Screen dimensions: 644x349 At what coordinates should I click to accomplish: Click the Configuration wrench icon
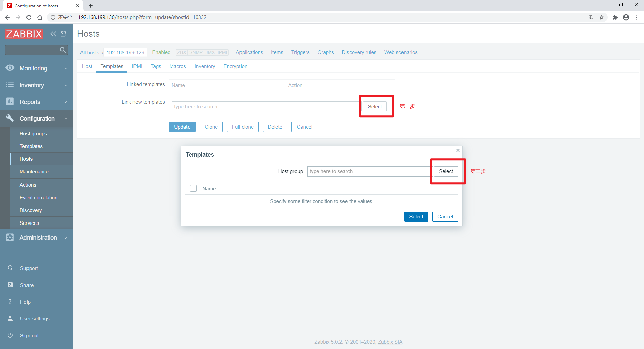[x=10, y=118]
